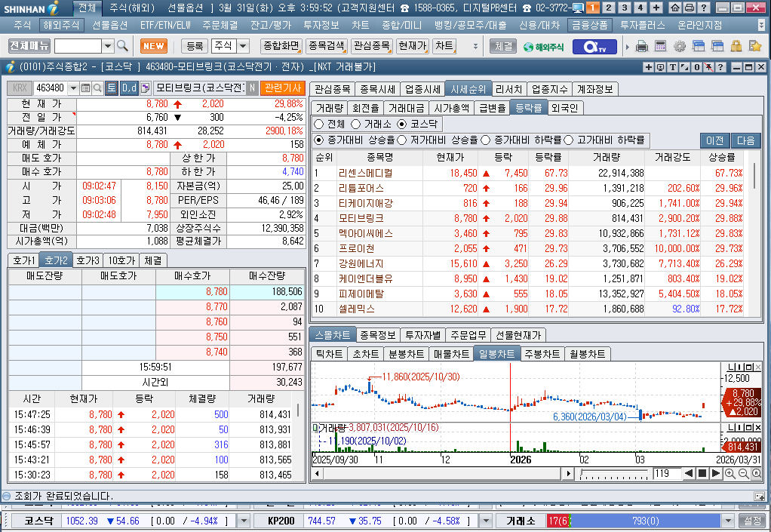
Task: Click the orange 관련기사 button
Action: pos(283,88)
